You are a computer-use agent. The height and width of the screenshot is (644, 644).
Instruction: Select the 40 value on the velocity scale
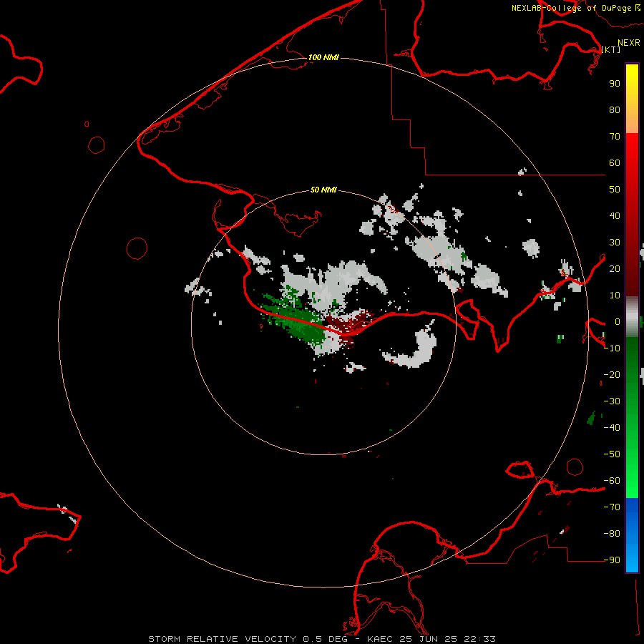(615, 215)
